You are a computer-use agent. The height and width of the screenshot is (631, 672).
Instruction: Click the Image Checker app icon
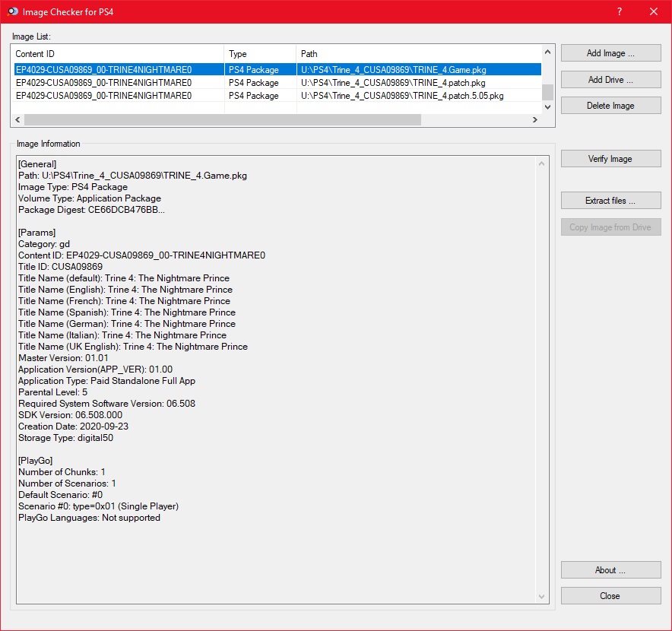(x=13, y=11)
